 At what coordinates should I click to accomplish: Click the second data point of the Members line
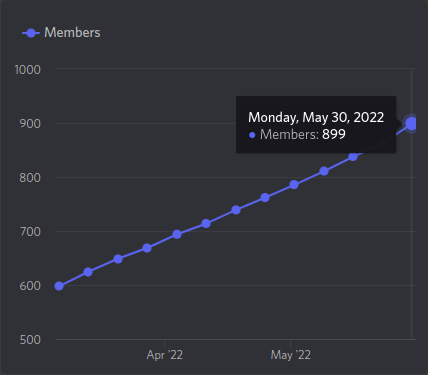click(x=88, y=272)
